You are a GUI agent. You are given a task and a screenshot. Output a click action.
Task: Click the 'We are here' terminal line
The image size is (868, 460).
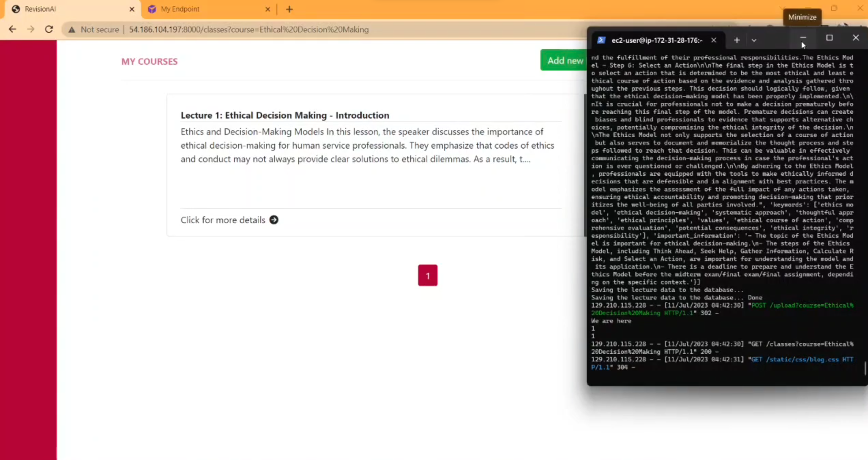click(x=611, y=321)
